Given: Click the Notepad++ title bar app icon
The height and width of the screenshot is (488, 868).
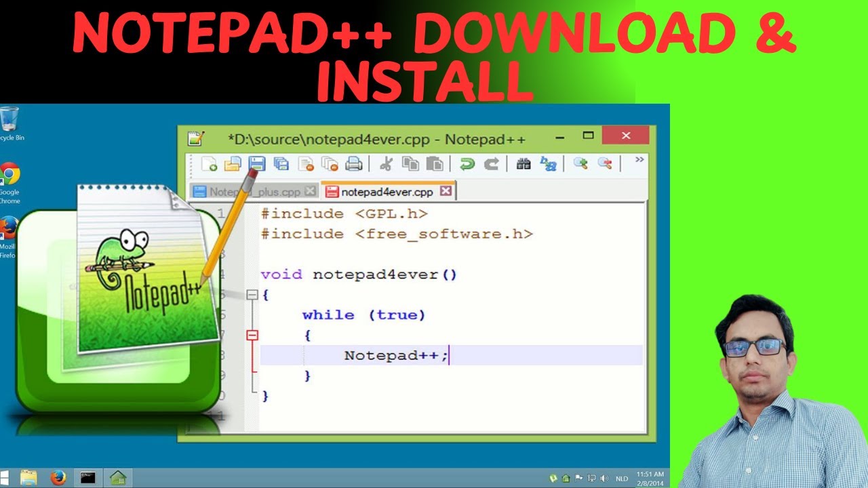Looking at the screenshot, I should coord(195,138).
